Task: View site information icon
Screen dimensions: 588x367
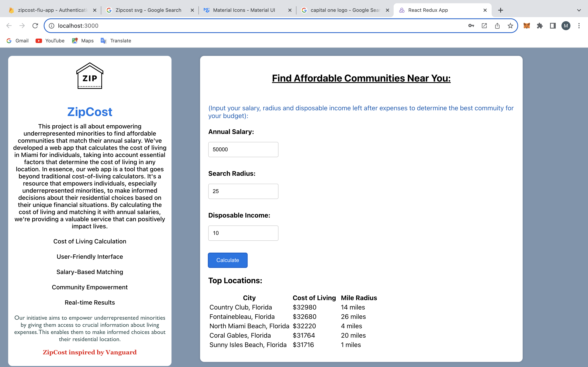Action: pyautogui.click(x=51, y=26)
